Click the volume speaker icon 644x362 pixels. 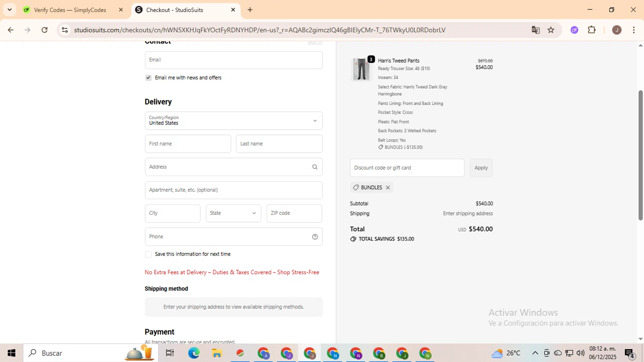pyautogui.click(x=580, y=353)
